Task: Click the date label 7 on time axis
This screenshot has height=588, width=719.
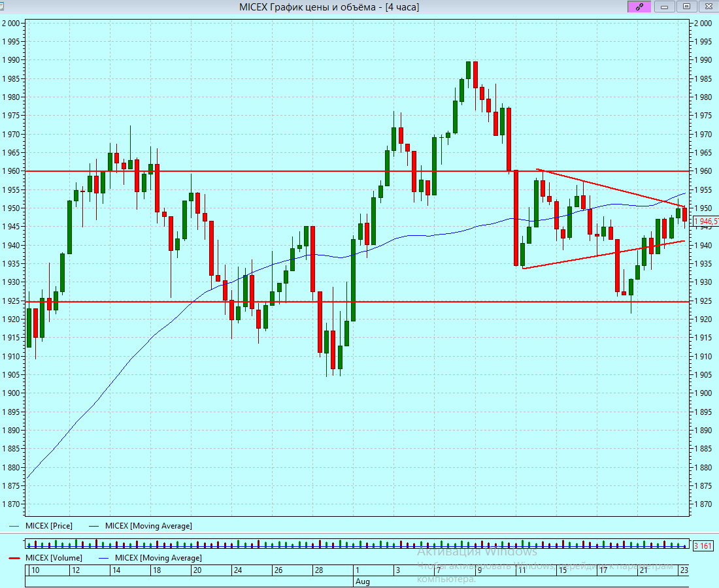Action: [439, 570]
